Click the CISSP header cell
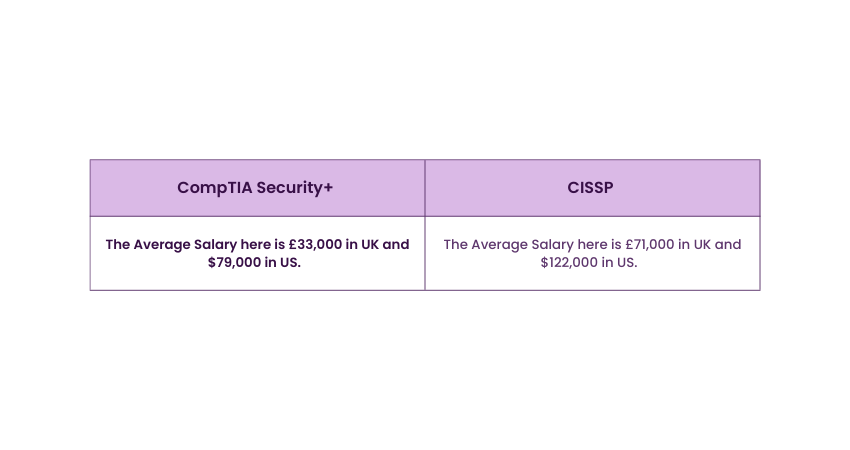 pos(592,188)
